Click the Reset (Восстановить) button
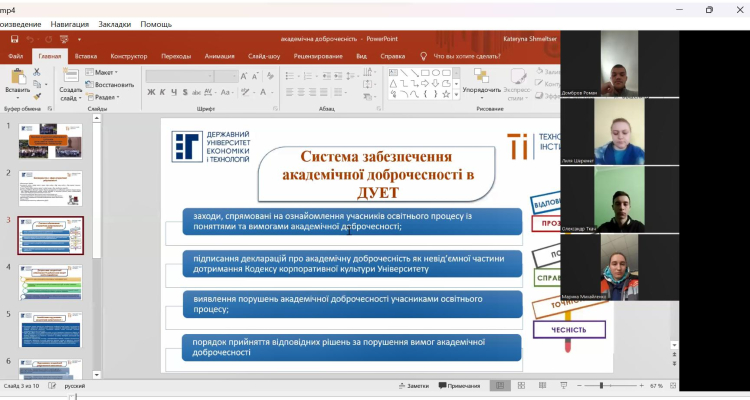Viewport: 750px width, 400px height. click(112, 85)
